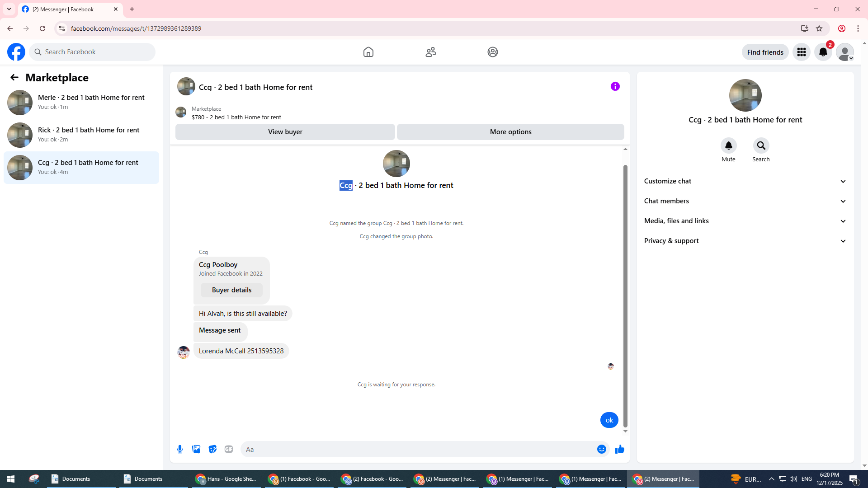868x488 pixels.
Task: Open the Merie conversation in Marketplace list
Action: point(81,102)
